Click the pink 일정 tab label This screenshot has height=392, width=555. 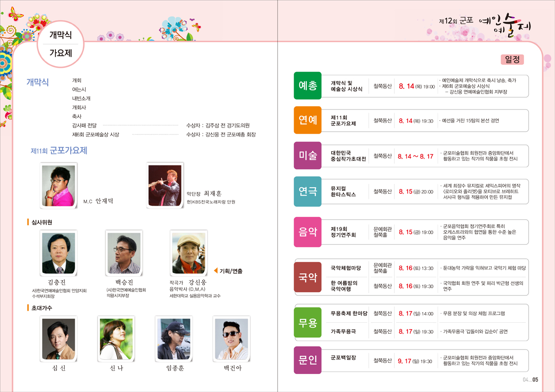[x=512, y=60]
